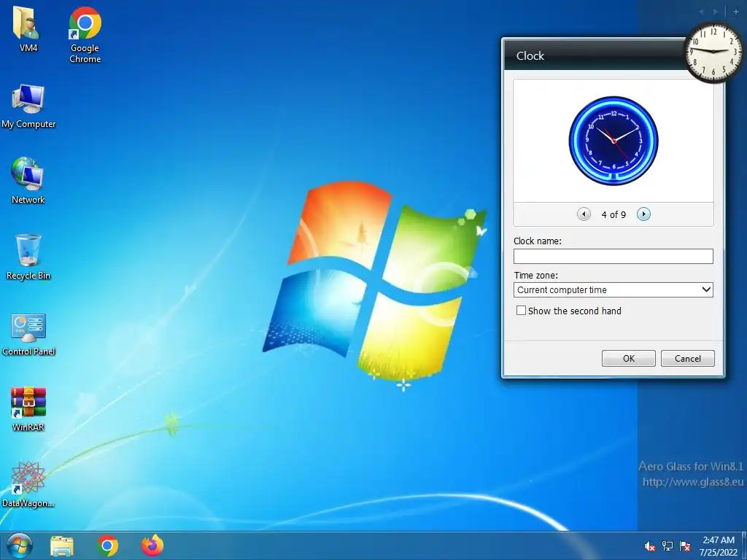Open the Windows Start menu orb
The width and height of the screenshot is (747, 560).
[20, 545]
